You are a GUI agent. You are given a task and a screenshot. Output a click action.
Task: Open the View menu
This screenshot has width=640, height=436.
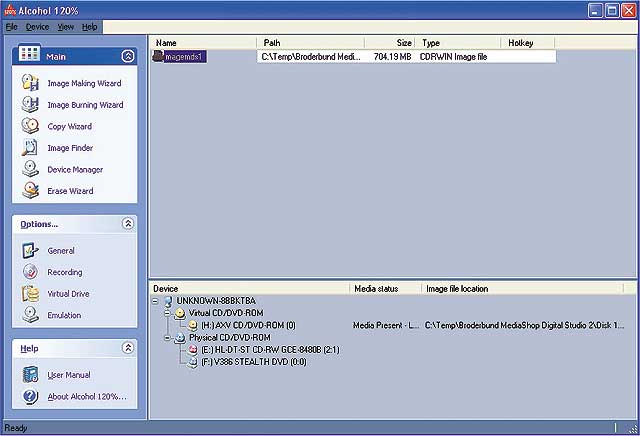[x=65, y=27]
